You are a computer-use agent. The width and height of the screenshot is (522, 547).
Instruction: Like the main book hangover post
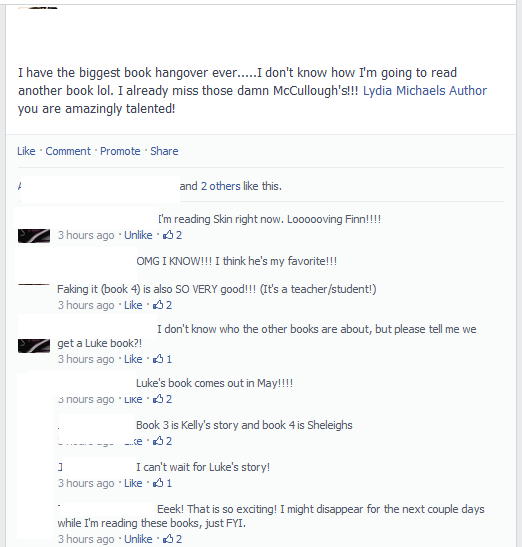click(26, 151)
